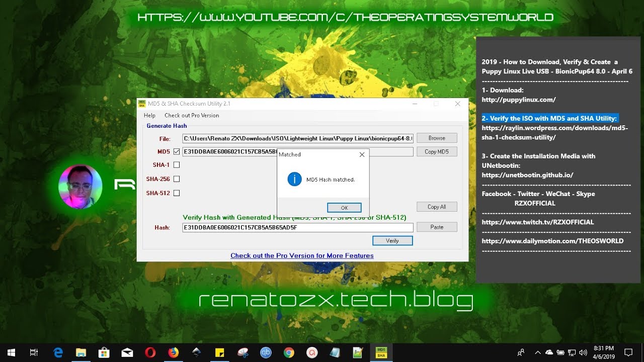Open the circular red 'a' taskbar app
644x362 pixels.
click(x=312, y=352)
